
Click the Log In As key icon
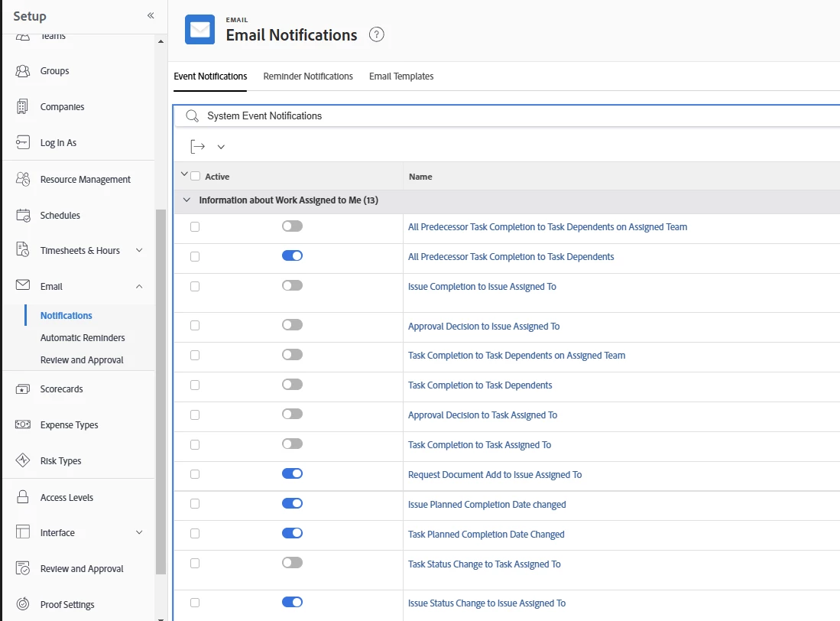click(22, 142)
